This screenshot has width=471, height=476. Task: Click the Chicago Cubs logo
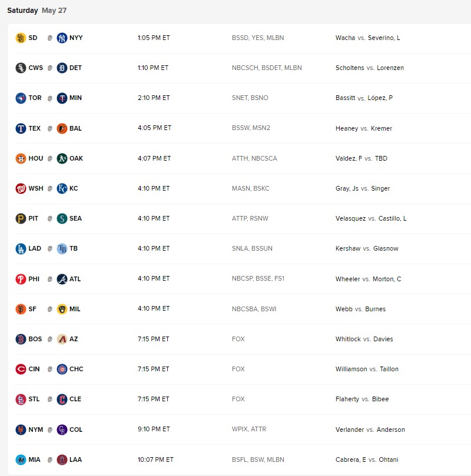(61, 369)
